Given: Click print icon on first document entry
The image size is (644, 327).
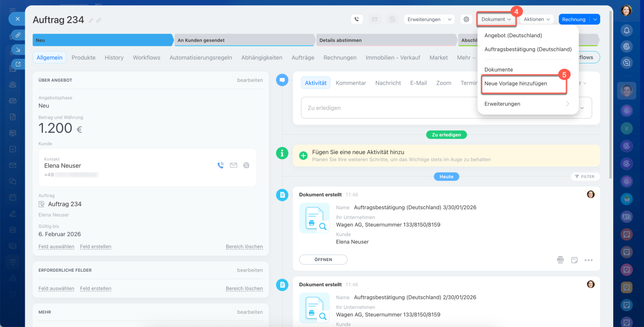Looking at the screenshot, I should tap(560, 260).
